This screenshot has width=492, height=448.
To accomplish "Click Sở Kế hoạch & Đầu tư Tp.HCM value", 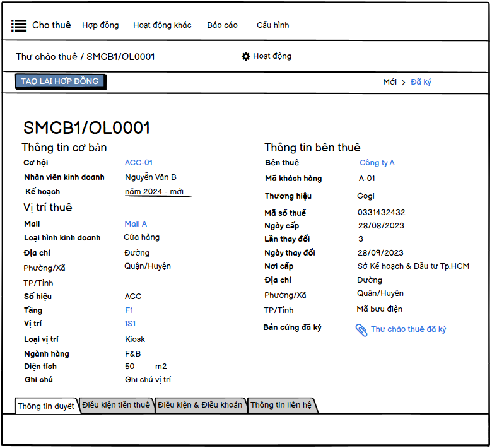I will coord(413,266).
